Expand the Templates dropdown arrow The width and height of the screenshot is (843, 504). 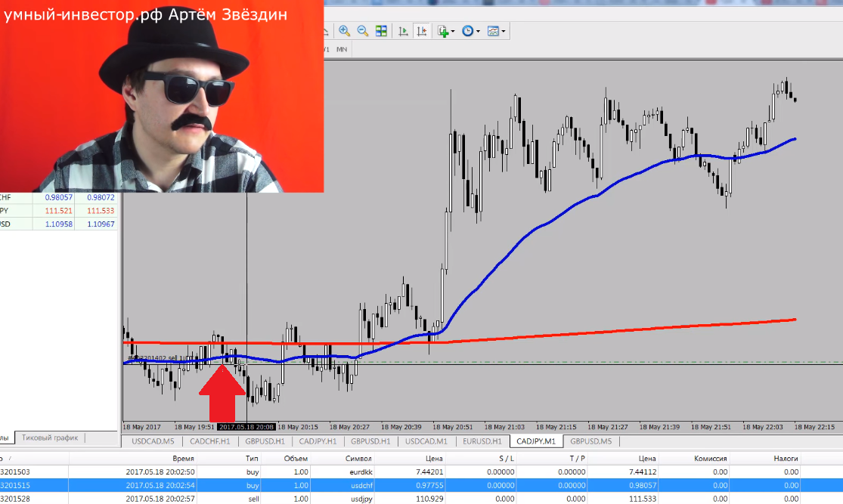[x=504, y=31]
